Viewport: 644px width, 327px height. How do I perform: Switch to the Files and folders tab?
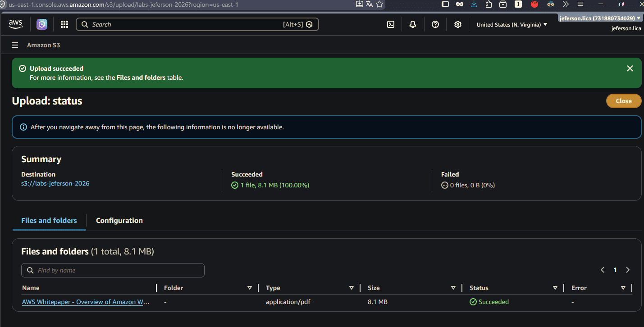(49, 221)
